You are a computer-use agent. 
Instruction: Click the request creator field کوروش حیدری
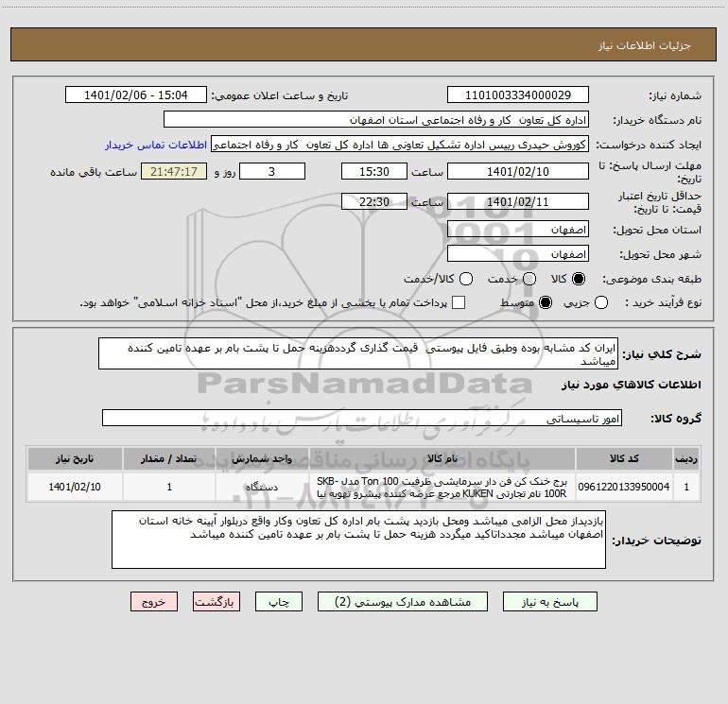400,145
